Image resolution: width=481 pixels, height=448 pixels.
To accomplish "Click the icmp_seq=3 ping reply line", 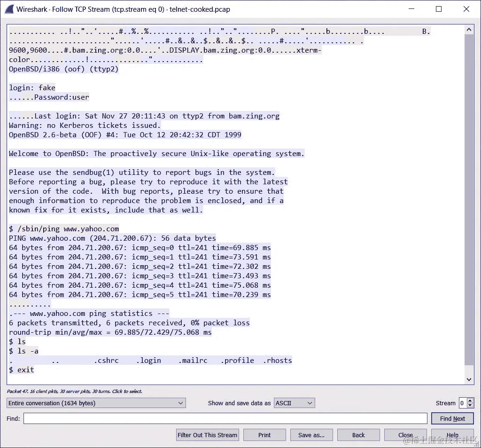I will (140, 276).
